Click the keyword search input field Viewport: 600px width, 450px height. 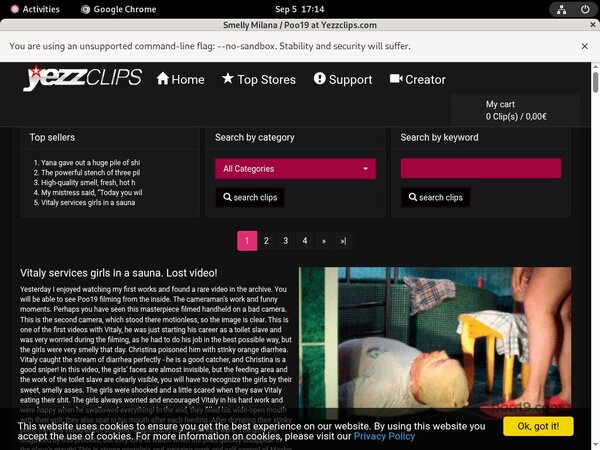[480, 168]
